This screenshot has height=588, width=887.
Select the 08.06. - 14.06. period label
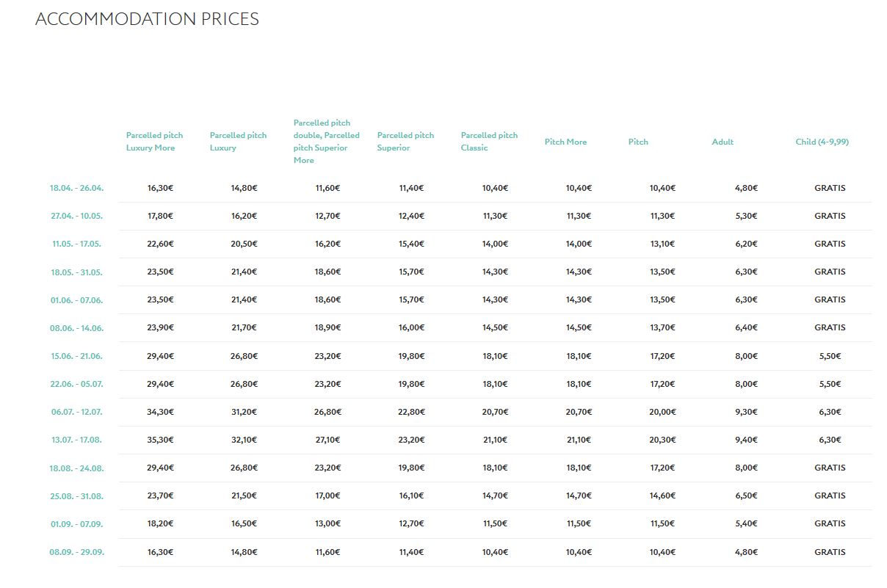76,328
